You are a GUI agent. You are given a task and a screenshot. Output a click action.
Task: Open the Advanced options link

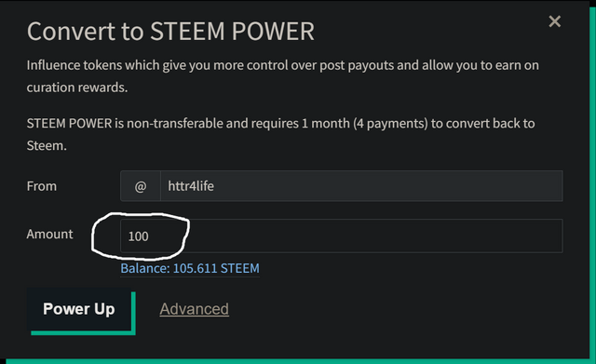click(x=195, y=309)
